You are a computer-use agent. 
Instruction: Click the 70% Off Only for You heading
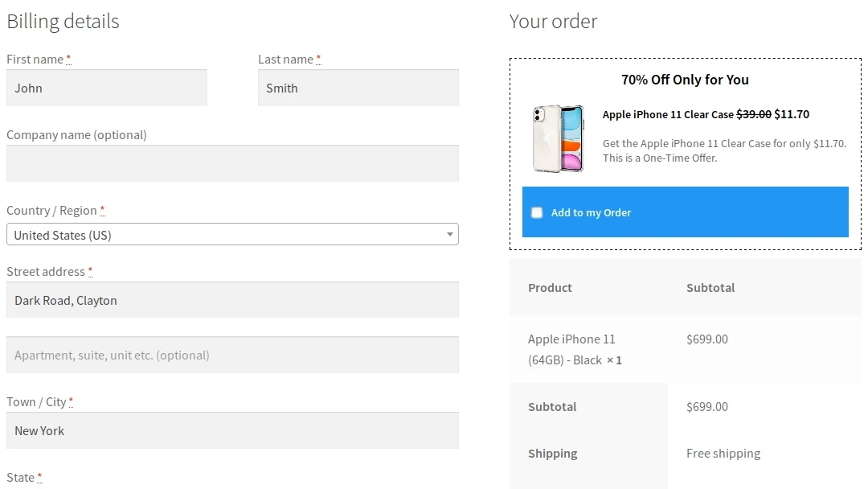point(685,80)
